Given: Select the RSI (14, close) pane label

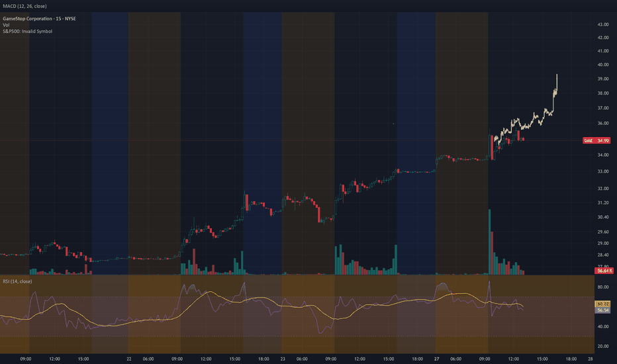Looking at the screenshot, I should [x=17, y=281].
